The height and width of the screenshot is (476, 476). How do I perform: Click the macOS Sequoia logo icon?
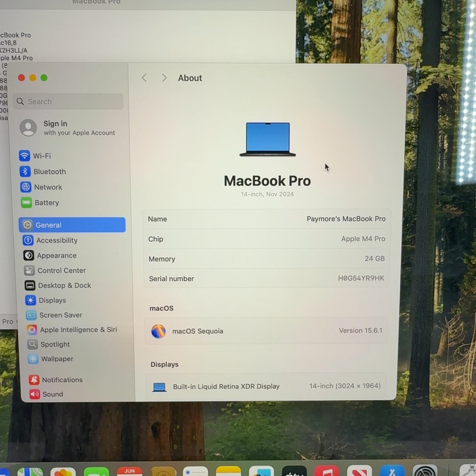point(158,331)
